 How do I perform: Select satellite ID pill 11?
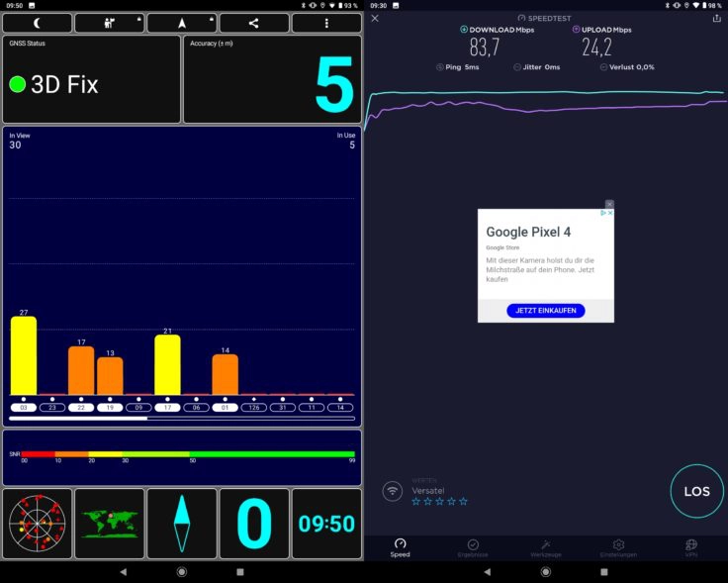click(x=312, y=408)
